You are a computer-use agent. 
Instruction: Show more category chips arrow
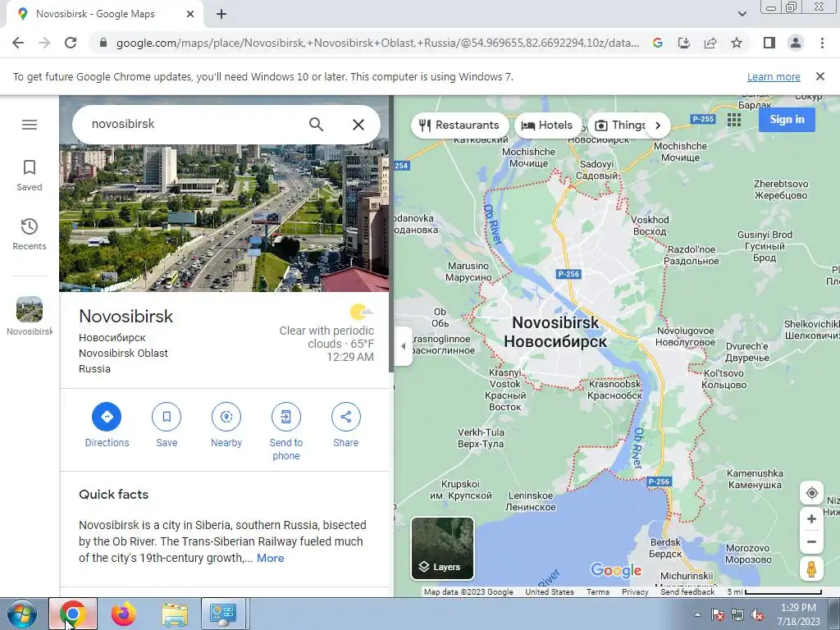pos(659,126)
